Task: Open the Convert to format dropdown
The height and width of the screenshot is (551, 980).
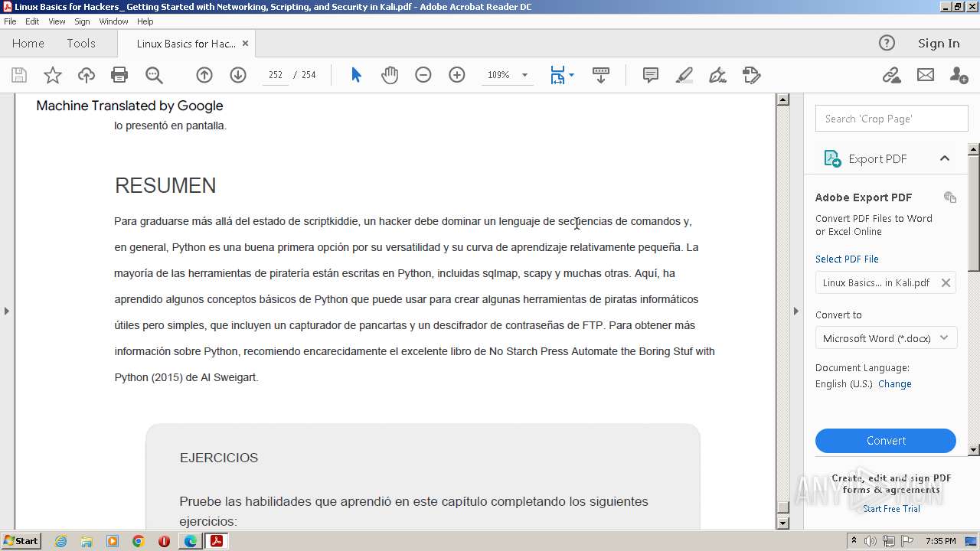Action: click(886, 338)
